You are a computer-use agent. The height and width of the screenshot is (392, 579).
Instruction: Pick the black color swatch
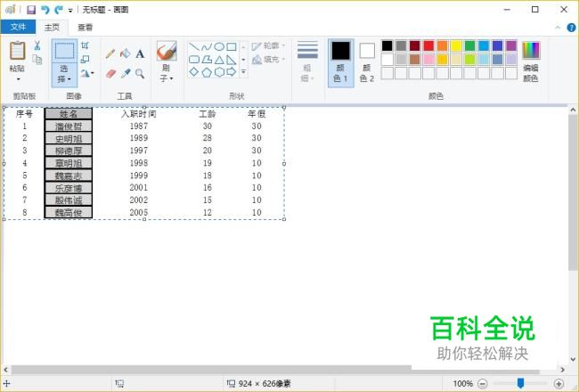click(x=387, y=45)
